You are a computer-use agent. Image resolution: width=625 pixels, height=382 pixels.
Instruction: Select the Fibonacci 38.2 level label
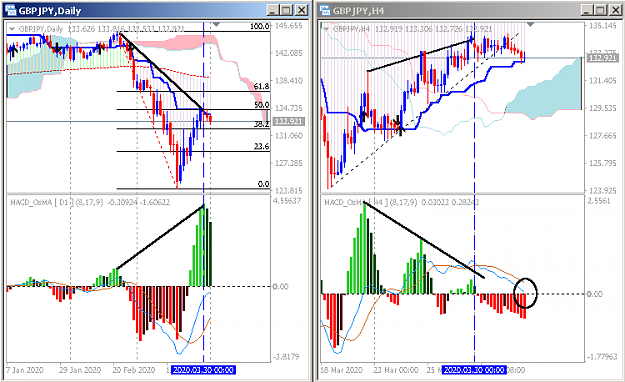(261, 124)
